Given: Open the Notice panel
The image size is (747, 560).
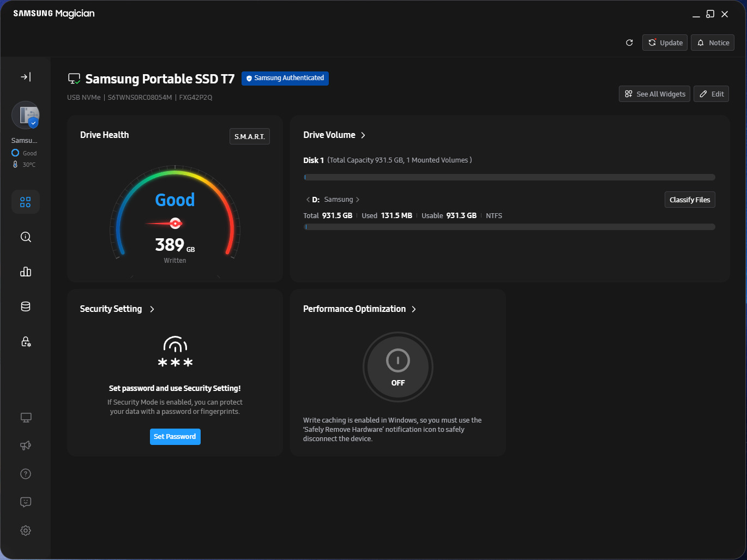Looking at the screenshot, I should pyautogui.click(x=713, y=43).
